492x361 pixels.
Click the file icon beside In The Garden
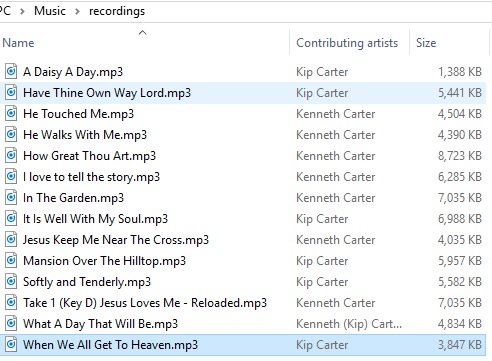11,197
